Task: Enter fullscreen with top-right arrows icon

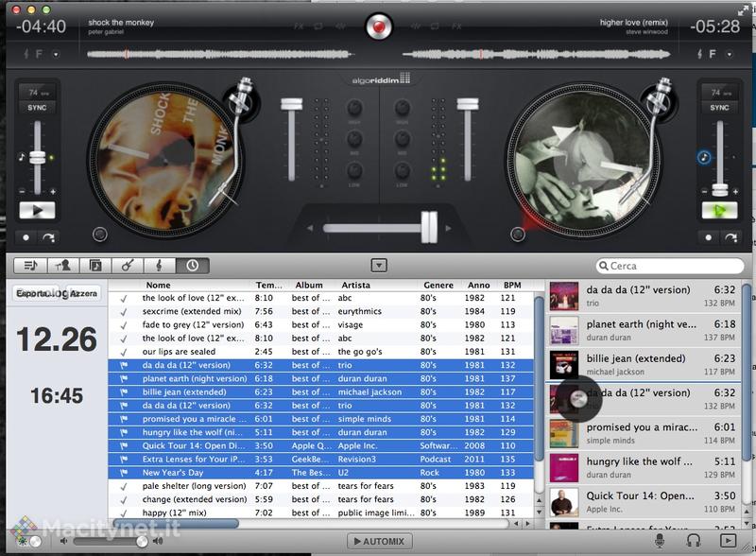Action: [743, 10]
